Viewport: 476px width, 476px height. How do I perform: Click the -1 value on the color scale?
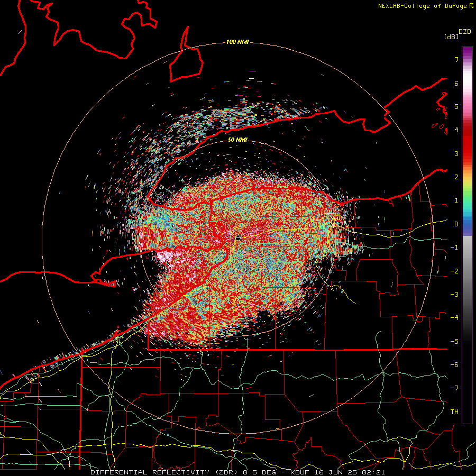[454, 248]
